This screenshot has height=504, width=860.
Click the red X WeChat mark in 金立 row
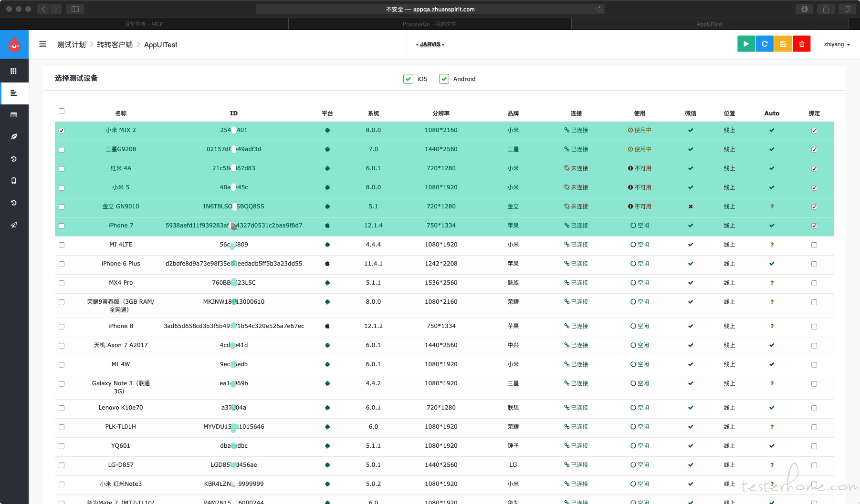point(691,206)
